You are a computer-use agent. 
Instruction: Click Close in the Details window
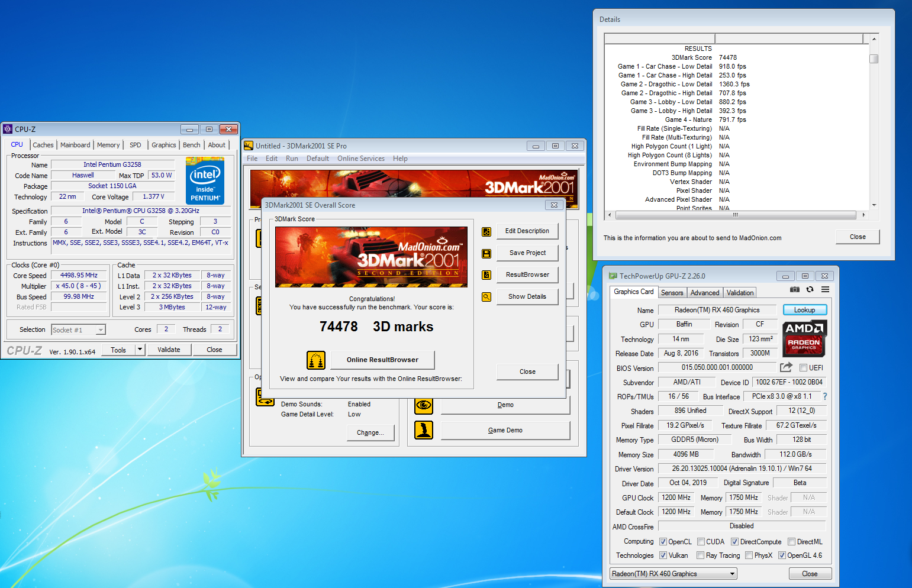858,237
